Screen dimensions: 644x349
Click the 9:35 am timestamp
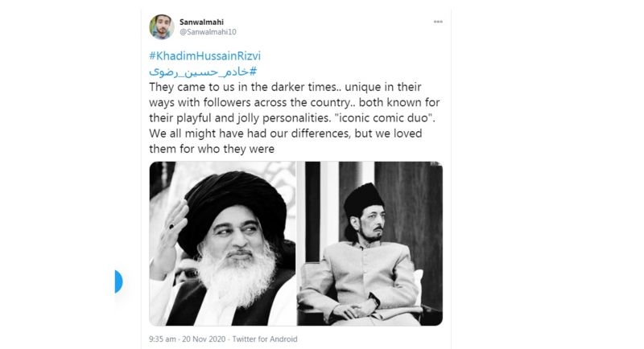[163, 339]
